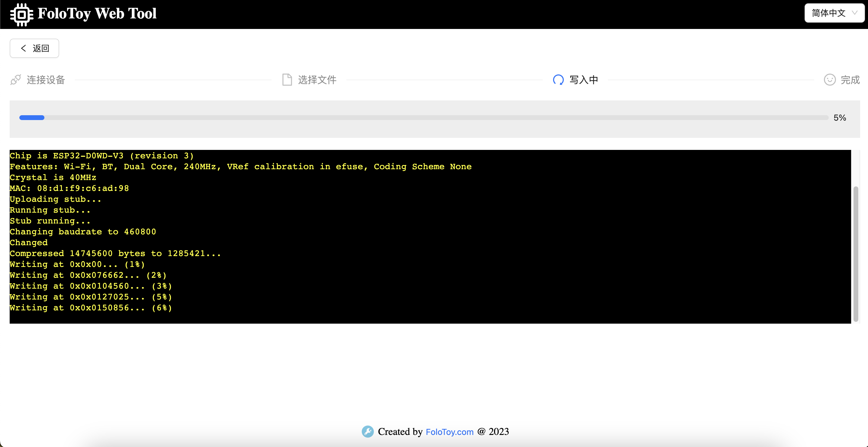Click the MAC address line in log
Image resolution: width=868 pixels, height=447 pixels.
coord(69,188)
